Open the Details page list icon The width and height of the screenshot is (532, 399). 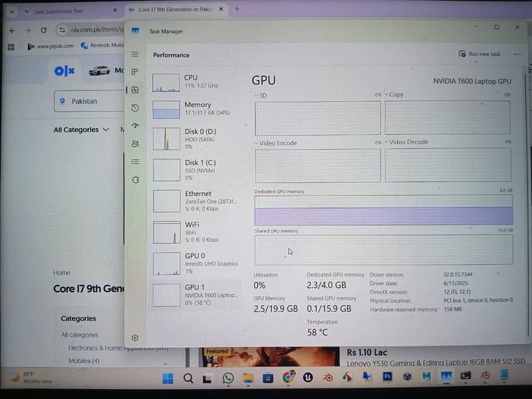click(x=135, y=162)
